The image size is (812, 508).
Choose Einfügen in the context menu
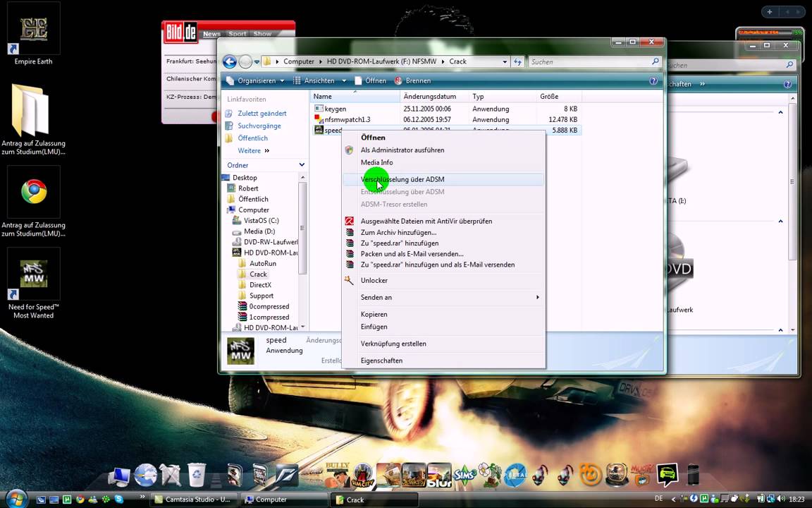click(443, 327)
